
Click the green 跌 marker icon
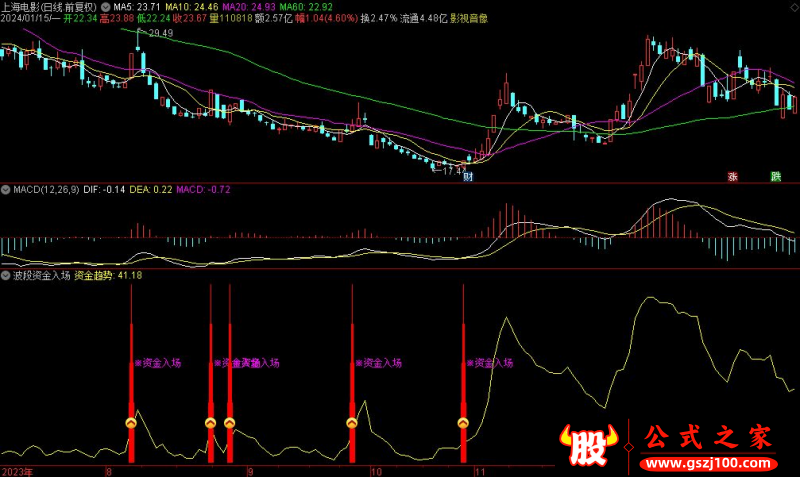(x=775, y=177)
